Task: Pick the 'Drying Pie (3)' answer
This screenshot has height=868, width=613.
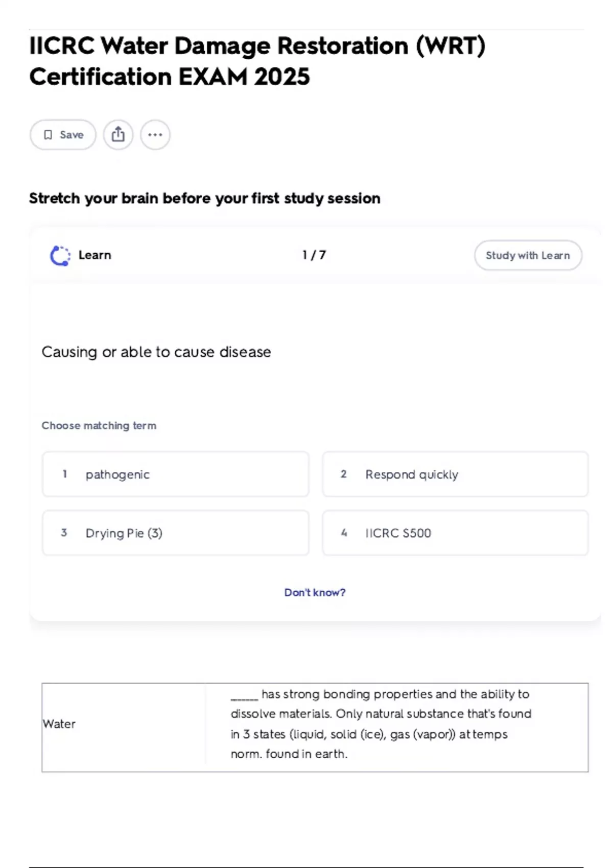Action: (175, 533)
